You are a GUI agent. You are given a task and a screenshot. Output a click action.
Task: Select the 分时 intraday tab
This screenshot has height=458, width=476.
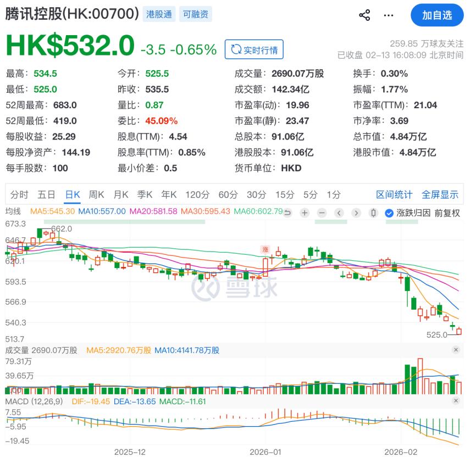click(19, 194)
